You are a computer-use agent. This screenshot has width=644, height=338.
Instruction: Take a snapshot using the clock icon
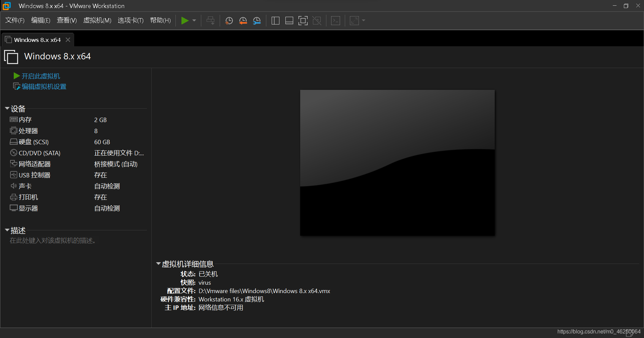[x=229, y=21]
